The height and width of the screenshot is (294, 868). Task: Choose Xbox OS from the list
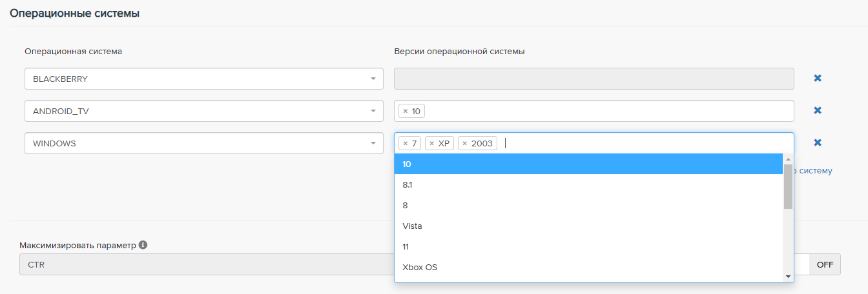pyautogui.click(x=588, y=267)
